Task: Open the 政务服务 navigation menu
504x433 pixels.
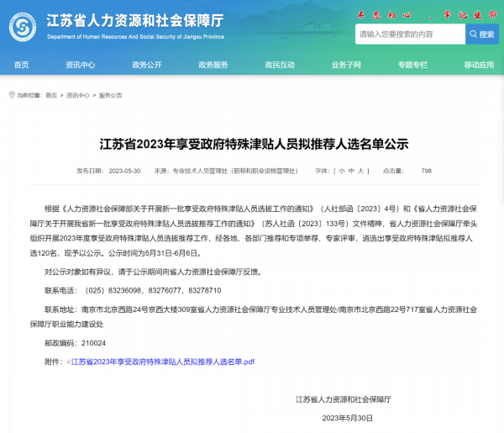Action: point(213,65)
